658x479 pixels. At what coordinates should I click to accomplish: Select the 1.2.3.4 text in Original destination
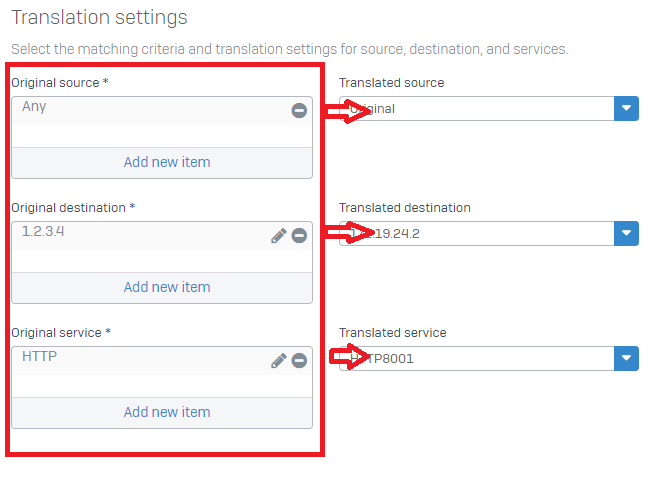click(46, 231)
